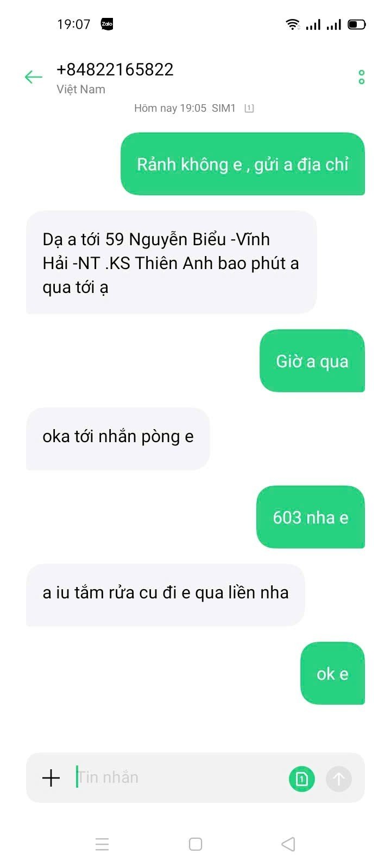This screenshot has width=391, height=868.
Task: Tap the battery status icon
Action: (357, 24)
